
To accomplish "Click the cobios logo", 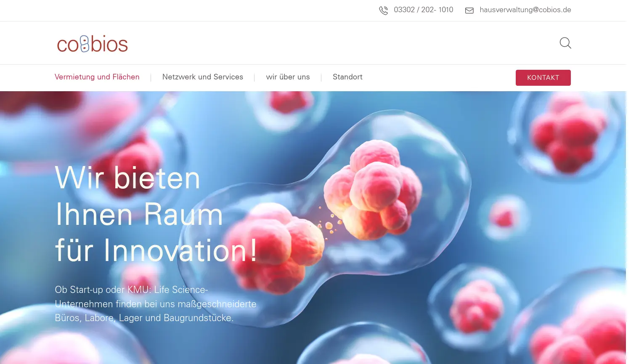I will coord(92,44).
